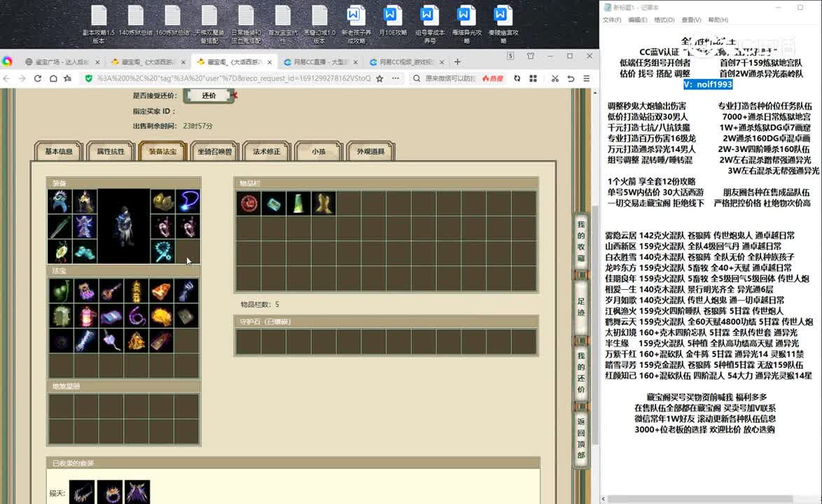
Task: Open Notepad 帮助(H) menu
Action: (718, 20)
